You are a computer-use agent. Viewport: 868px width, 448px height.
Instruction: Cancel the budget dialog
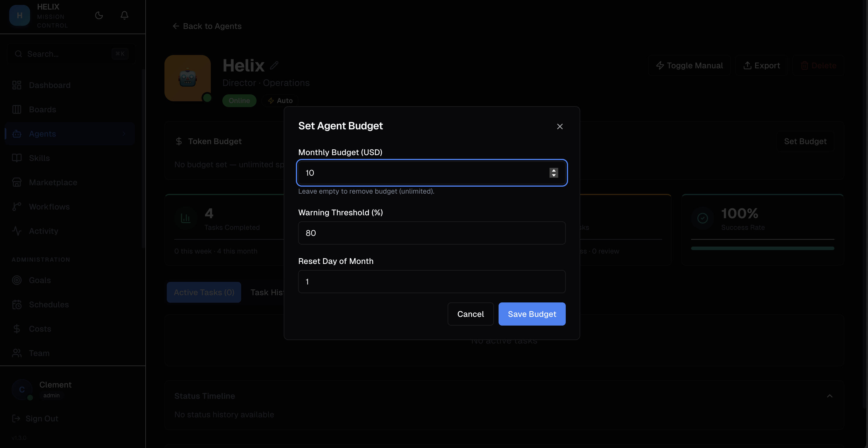470,314
